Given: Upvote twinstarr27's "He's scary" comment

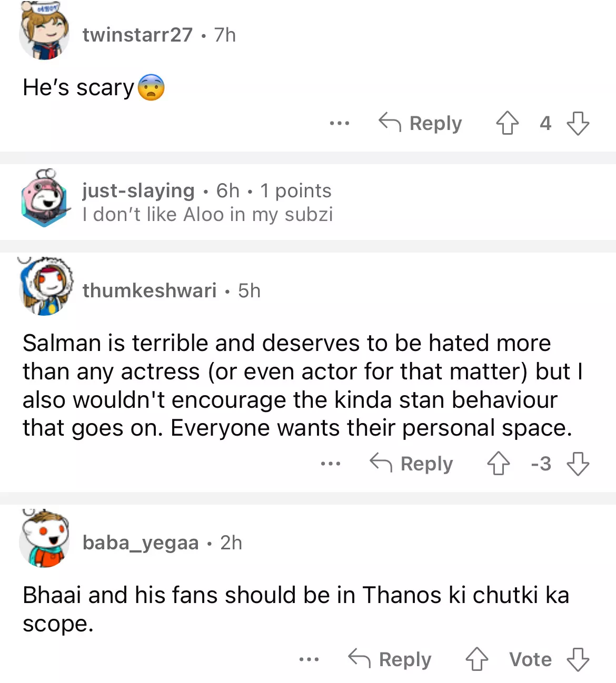Looking at the screenshot, I should coord(507,123).
